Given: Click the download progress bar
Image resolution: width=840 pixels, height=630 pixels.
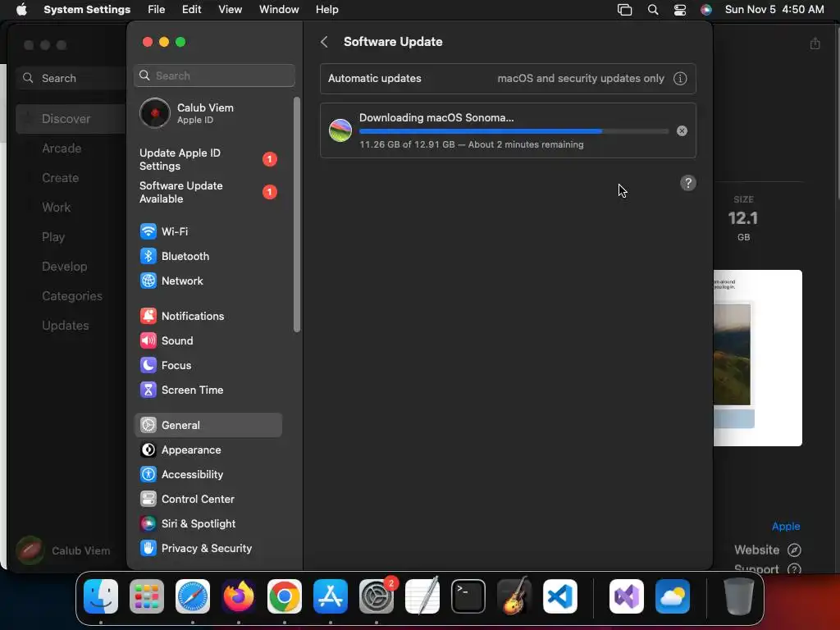Looking at the screenshot, I should 514,131.
